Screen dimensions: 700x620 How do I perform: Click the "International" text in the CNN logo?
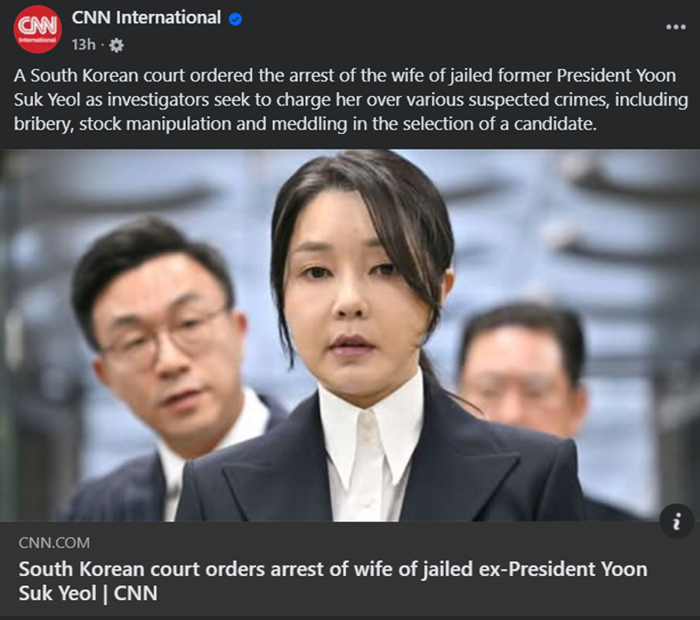click(38, 40)
